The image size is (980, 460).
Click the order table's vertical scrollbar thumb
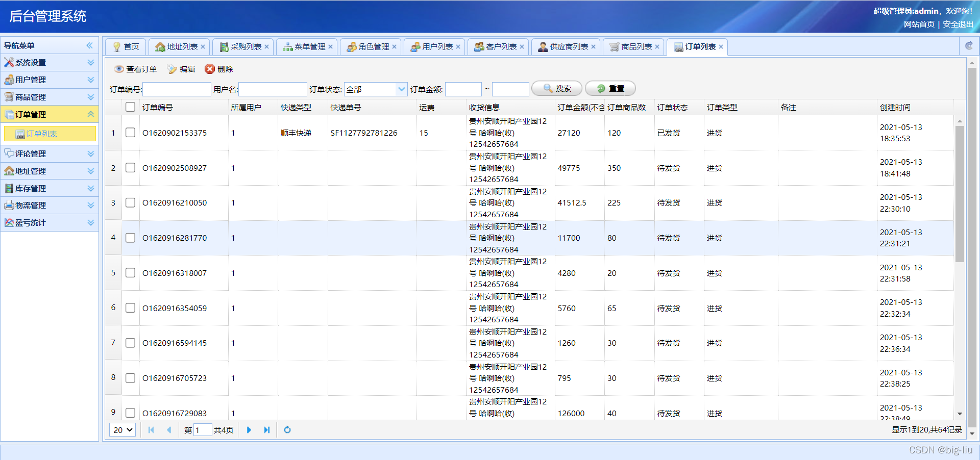pyautogui.click(x=960, y=194)
